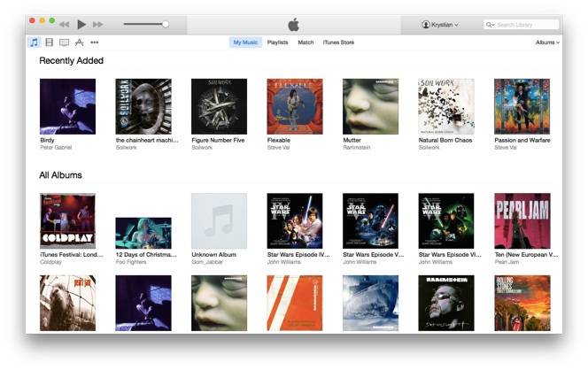Select the Figure Number Five album cover
588x370 pixels.
(x=220, y=106)
